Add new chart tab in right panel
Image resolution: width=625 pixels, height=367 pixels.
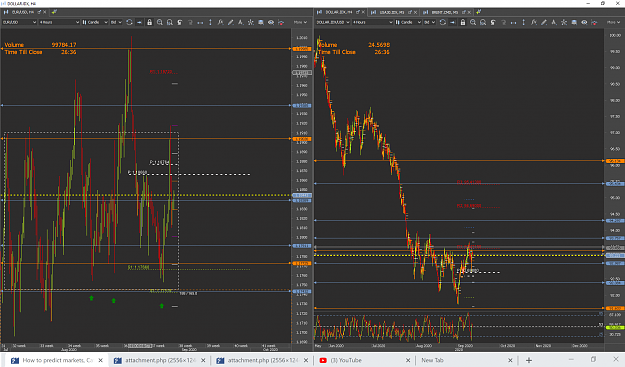[479, 12]
